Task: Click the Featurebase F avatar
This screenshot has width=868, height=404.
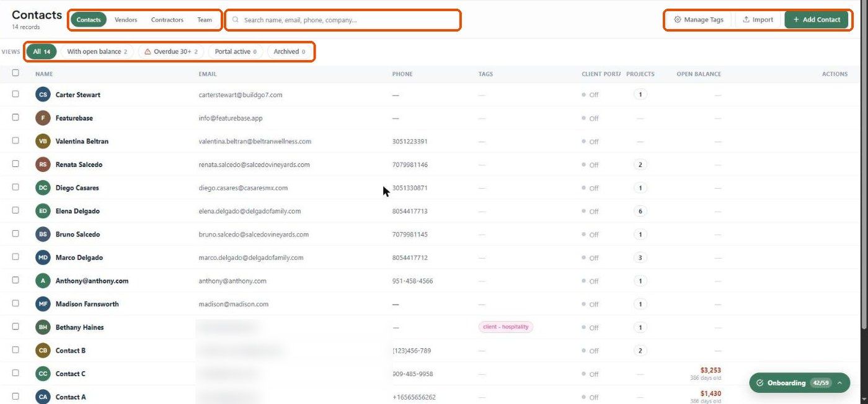Action: pyautogui.click(x=43, y=118)
